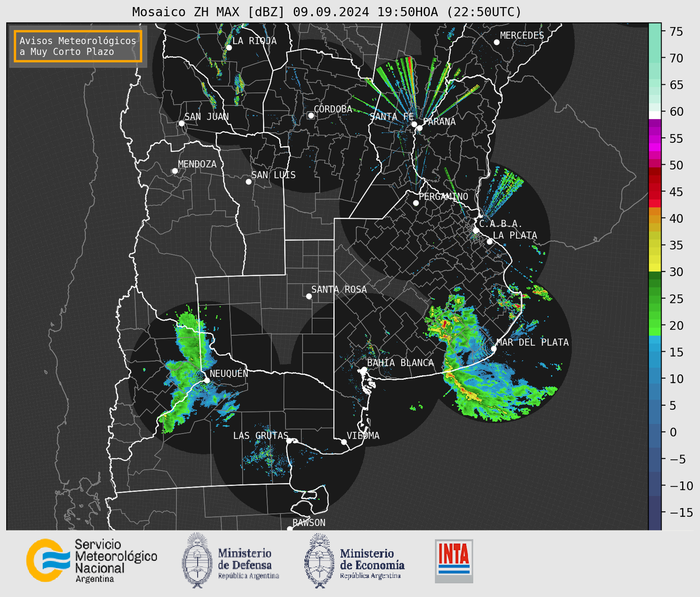Click the CÓRDOBA label text
The width and height of the screenshot is (700, 597).
pyautogui.click(x=333, y=109)
